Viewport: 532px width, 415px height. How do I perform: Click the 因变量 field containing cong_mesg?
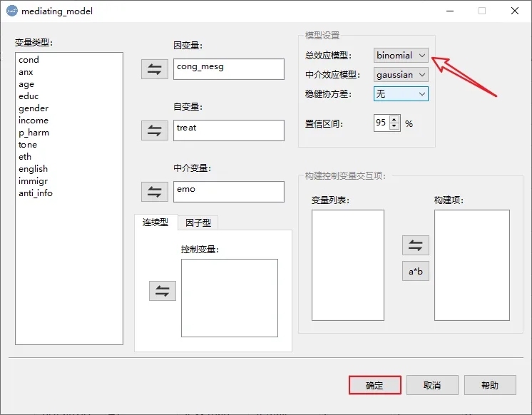click(x=228, y=68)
